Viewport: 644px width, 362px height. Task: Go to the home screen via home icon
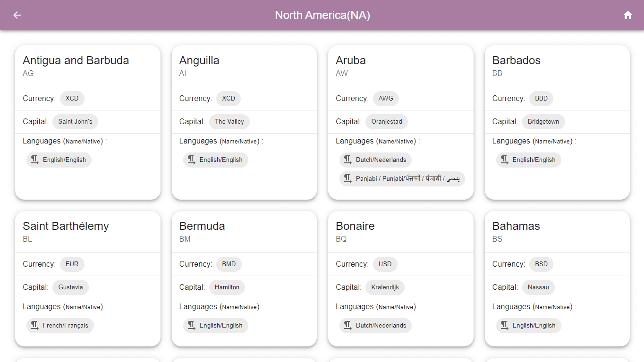(627, 15)
